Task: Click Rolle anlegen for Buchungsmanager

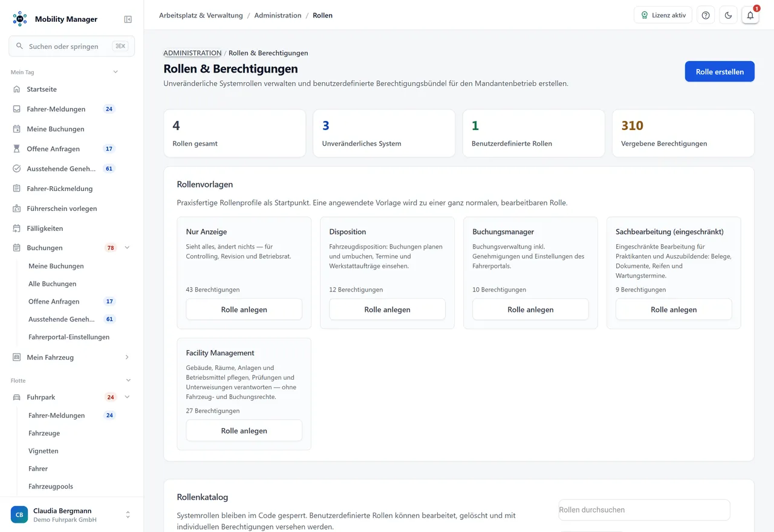Action: pos(530,310)
